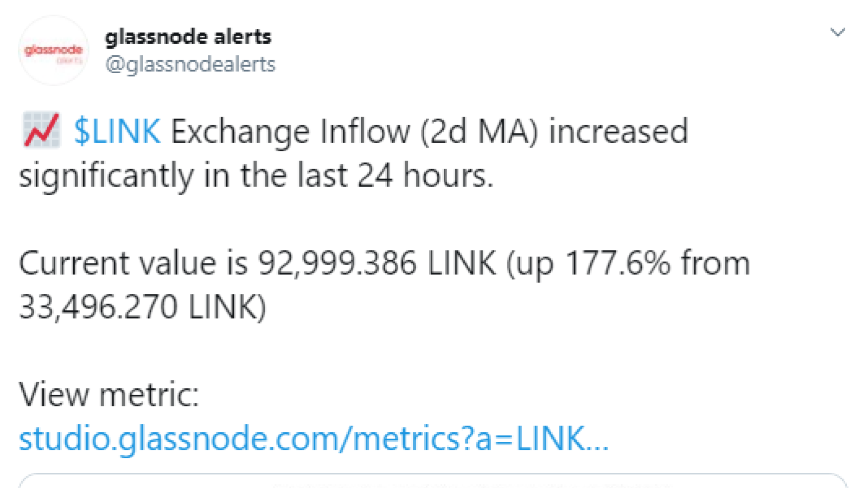
Task: Click the "View metric:" label
Action: pyautogui.click(x=109, y=394)
